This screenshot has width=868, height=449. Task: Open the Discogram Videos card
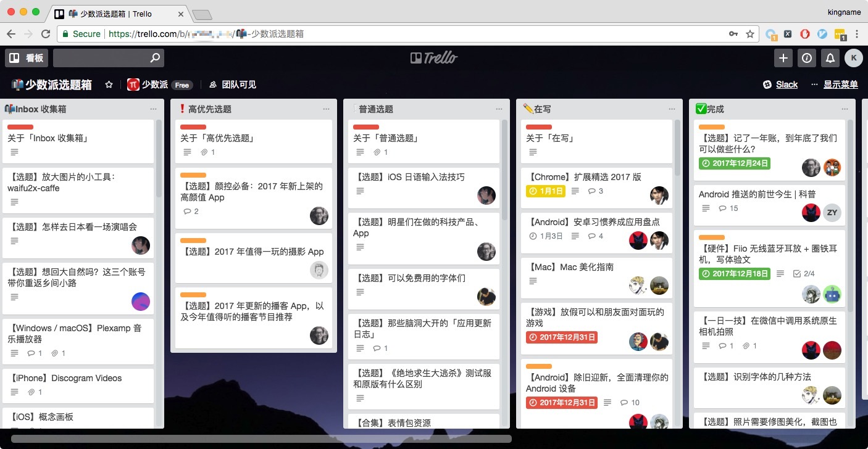point(78,386)
